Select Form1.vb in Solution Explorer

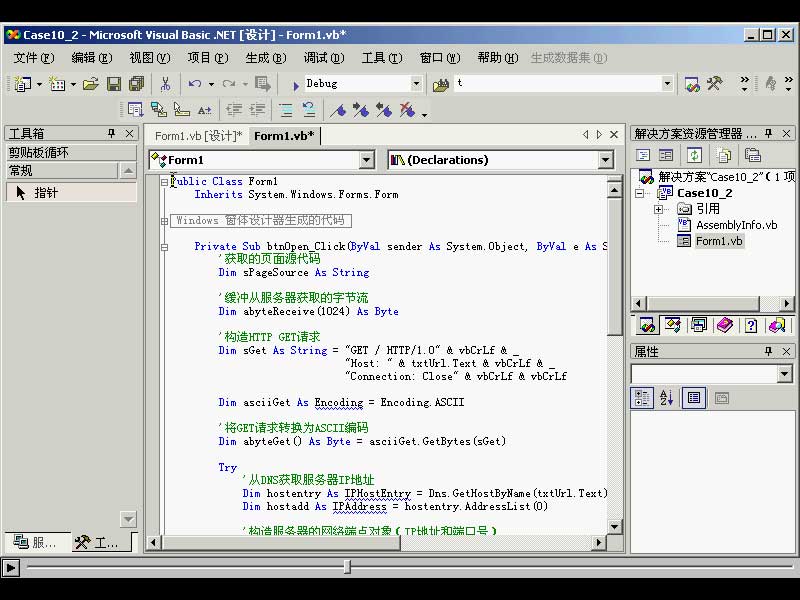(719, 241)
